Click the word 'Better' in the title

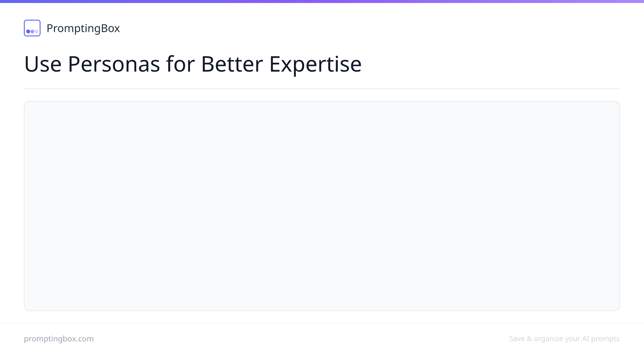(x=232, y=64)
